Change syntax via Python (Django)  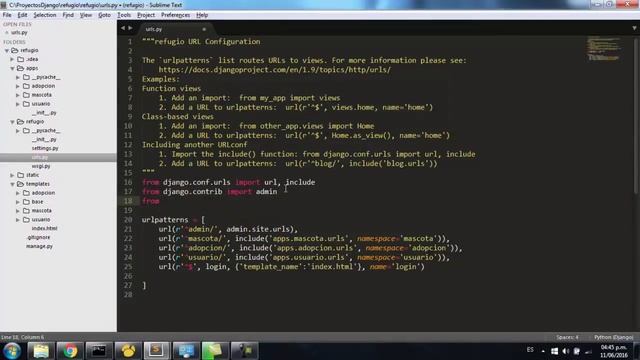point(613,337)
